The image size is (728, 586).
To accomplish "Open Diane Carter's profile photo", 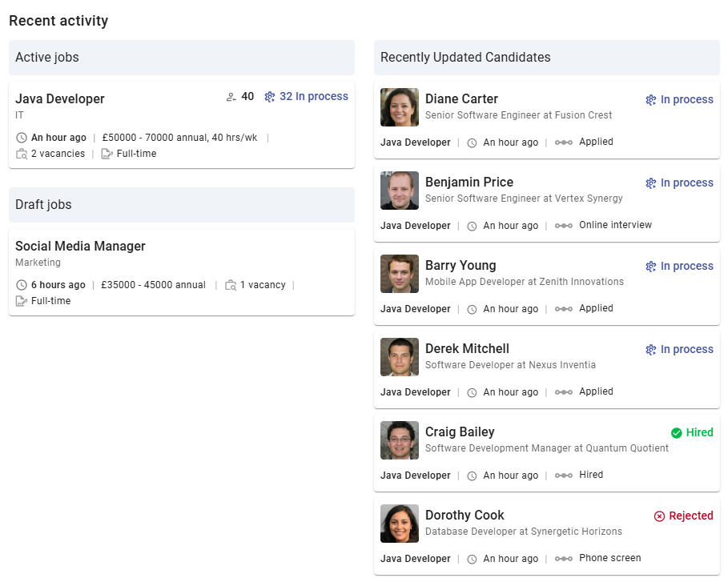I will [400, 107].
